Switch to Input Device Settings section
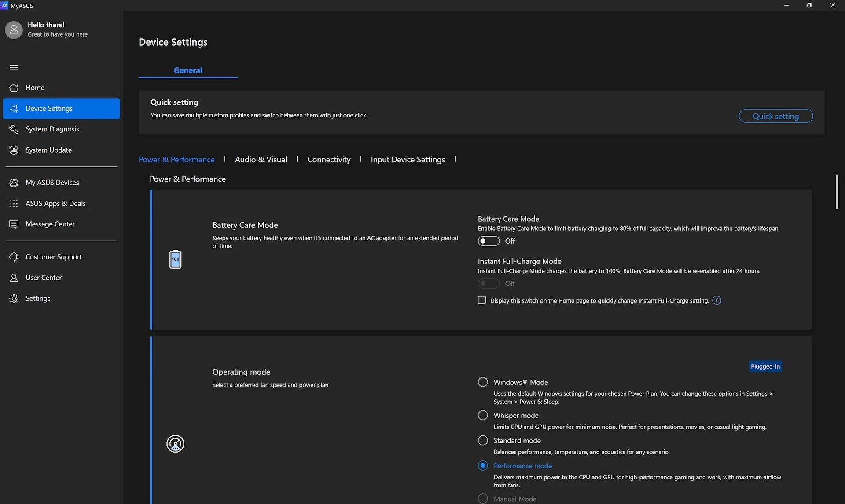Viewport: 845px width, 504px height. 408,160
